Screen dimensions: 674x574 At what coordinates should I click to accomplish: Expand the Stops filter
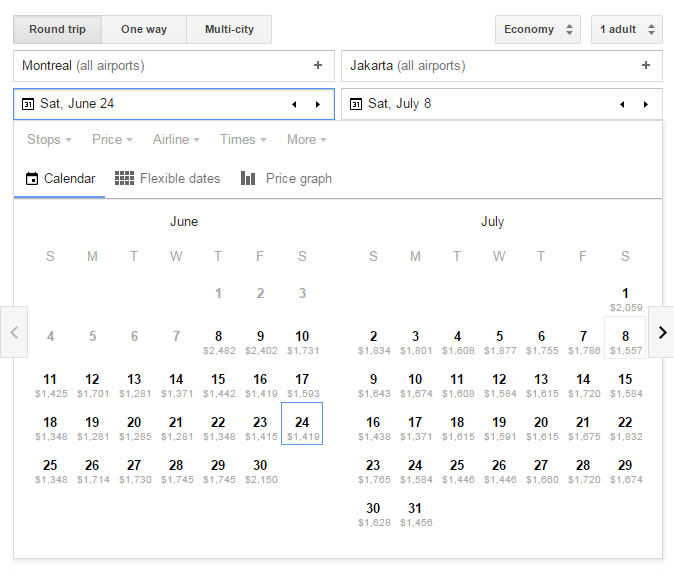click(49, 140)
